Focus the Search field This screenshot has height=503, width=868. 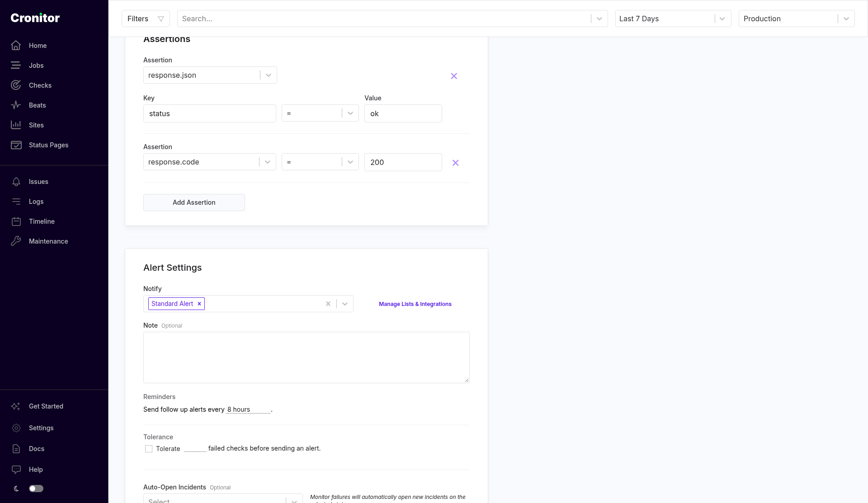pos(384,19)
